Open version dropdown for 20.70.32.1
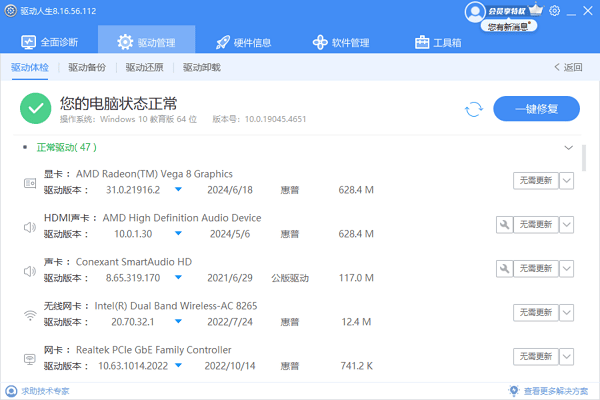Screen dimensions: 600x400 178,322
